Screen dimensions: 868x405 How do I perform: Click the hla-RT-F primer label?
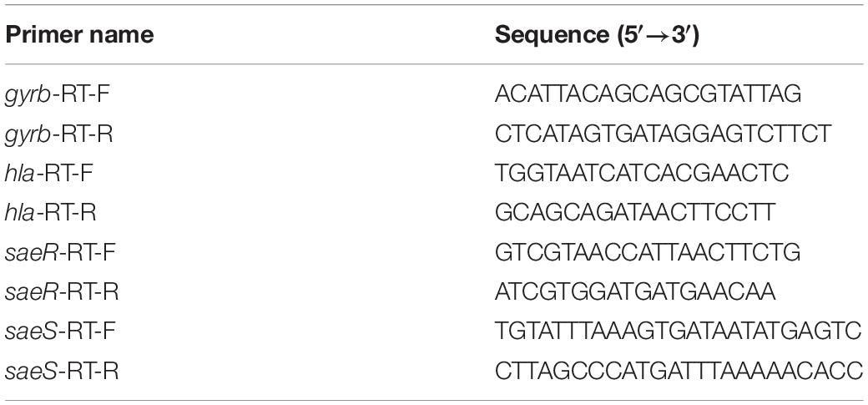click(x=48, y=174)
